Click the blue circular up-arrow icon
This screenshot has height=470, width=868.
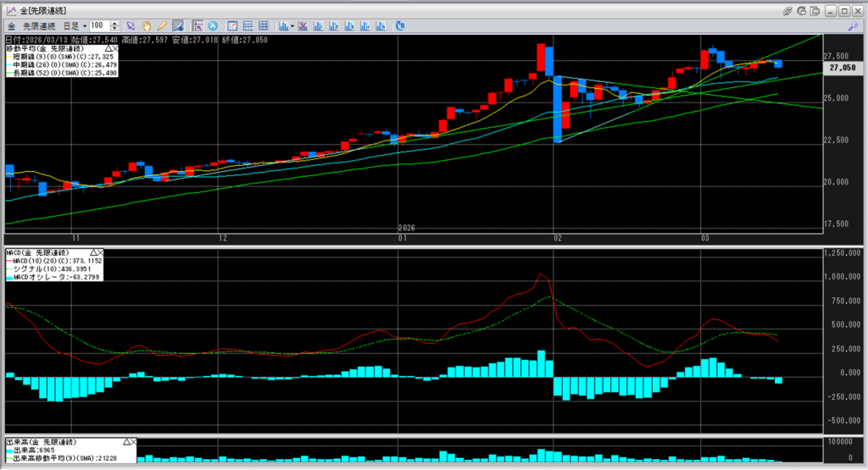click(x=212, y=26)
